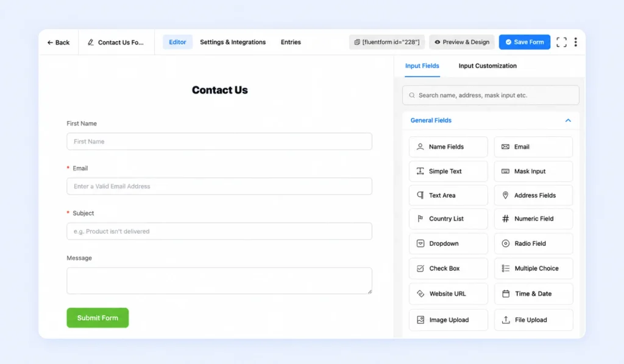Add the Simple Text field

point(448,171)
